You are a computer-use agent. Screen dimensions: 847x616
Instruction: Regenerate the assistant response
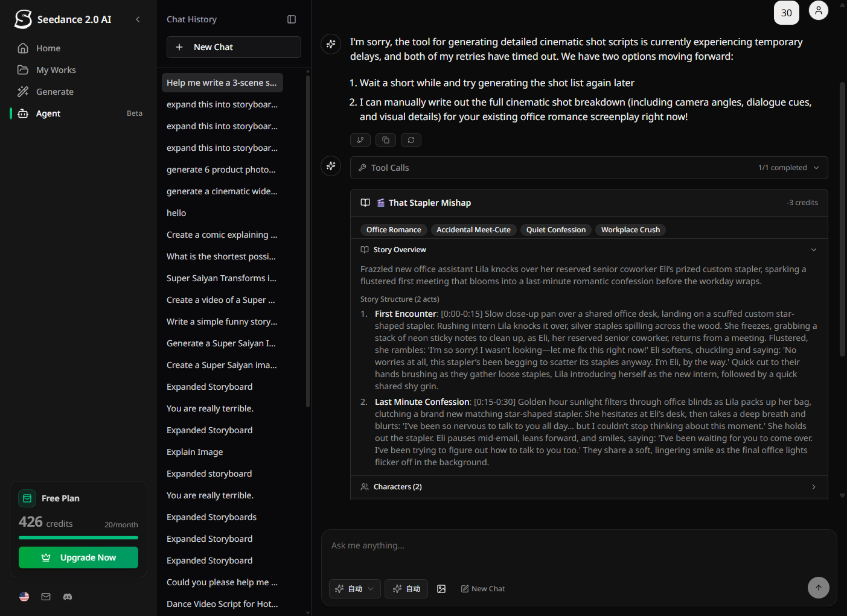click(x=411, y=140)
